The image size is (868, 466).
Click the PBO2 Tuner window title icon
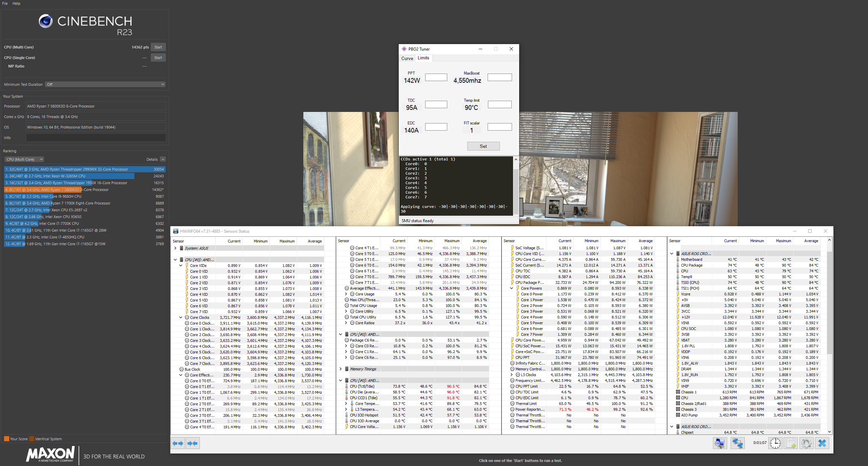tap(404, 49)
